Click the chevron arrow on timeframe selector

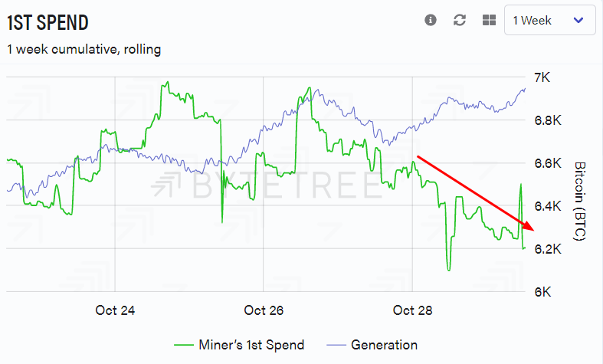579,21
